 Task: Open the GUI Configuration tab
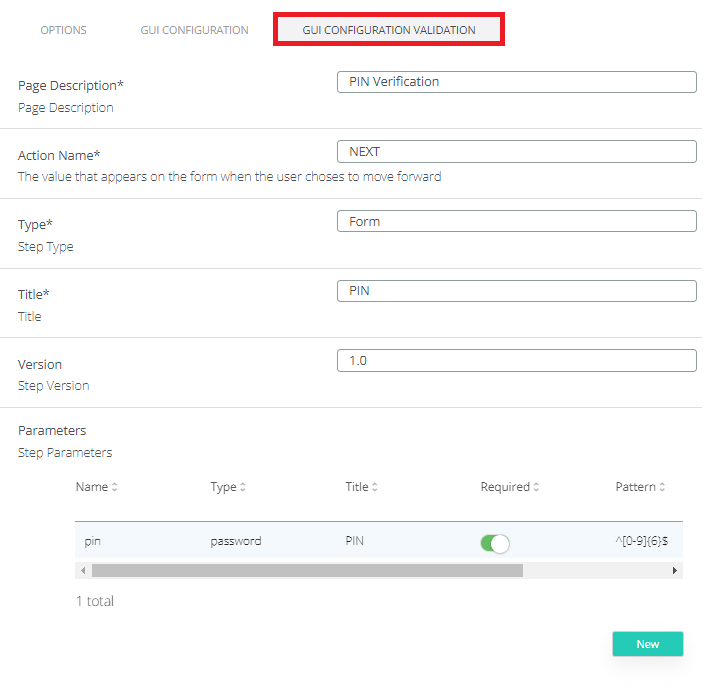point(194,30)
